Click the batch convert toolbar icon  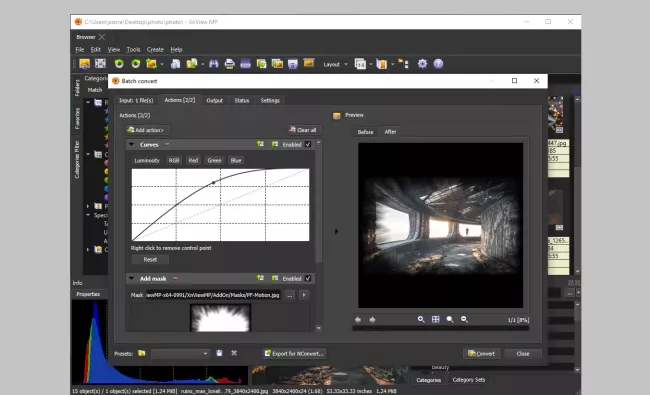coord(261,63)
